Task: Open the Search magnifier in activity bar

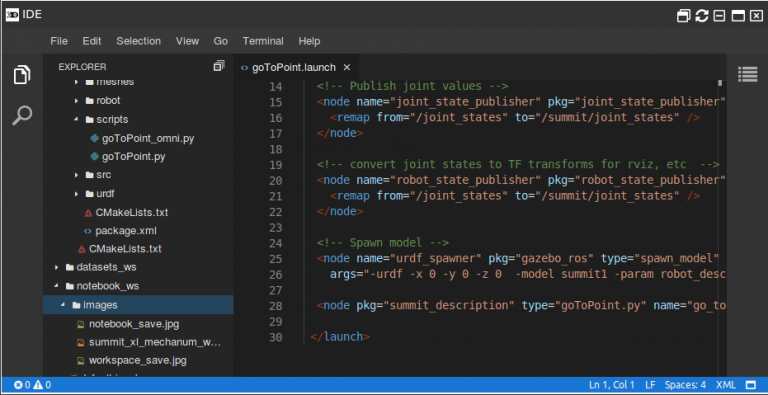Action: [22, 116]
